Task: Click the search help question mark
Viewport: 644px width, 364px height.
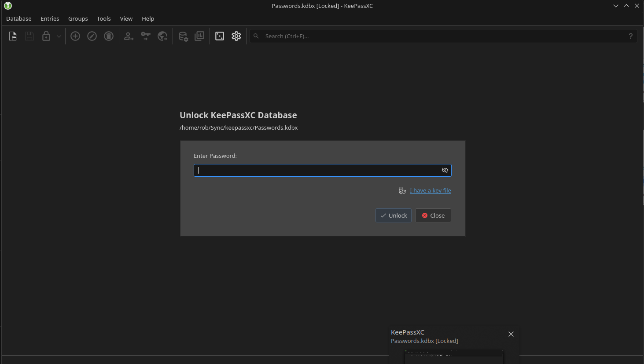Action: tap(630, 36)
